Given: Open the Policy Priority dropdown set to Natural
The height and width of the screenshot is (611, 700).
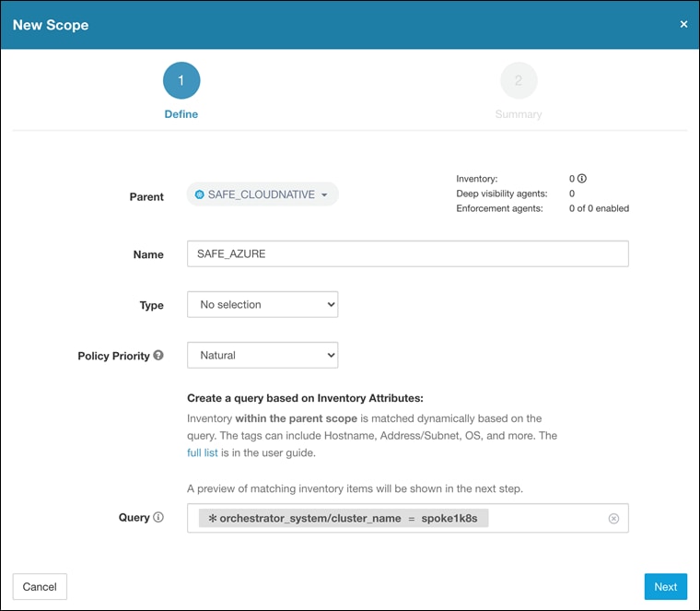Looking at the screenshot, I should tap(262, 355).
